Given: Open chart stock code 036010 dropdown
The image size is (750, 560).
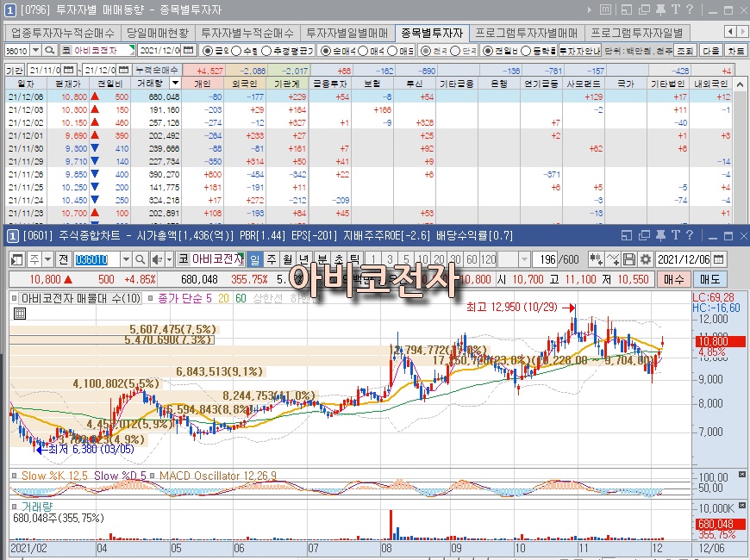Looking at the screenshot, I should (126, 259).
